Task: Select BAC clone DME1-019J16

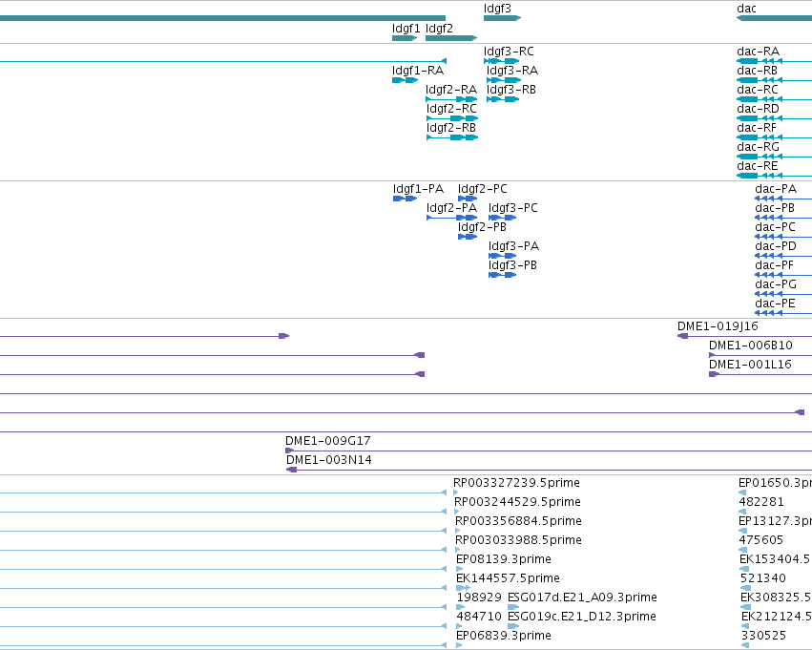Action: (x=718, y=326)
